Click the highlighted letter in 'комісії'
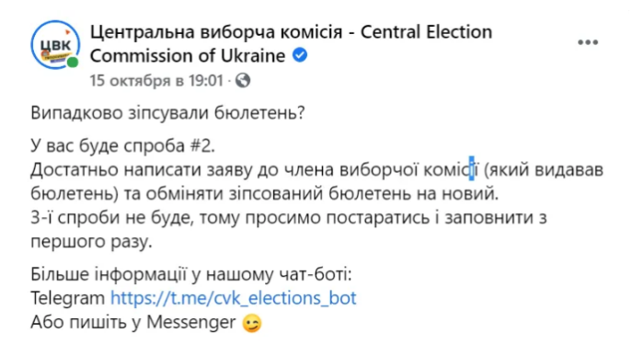The width and height of the screenshot is (644, 345). [471, 168]
